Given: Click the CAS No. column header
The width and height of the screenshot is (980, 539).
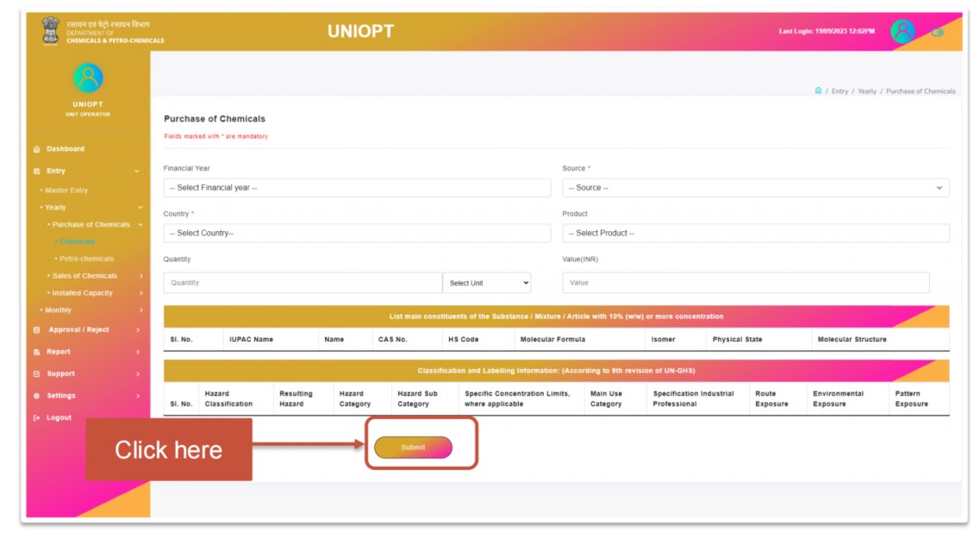Looking at the screenshot, I should click(392, 340).
